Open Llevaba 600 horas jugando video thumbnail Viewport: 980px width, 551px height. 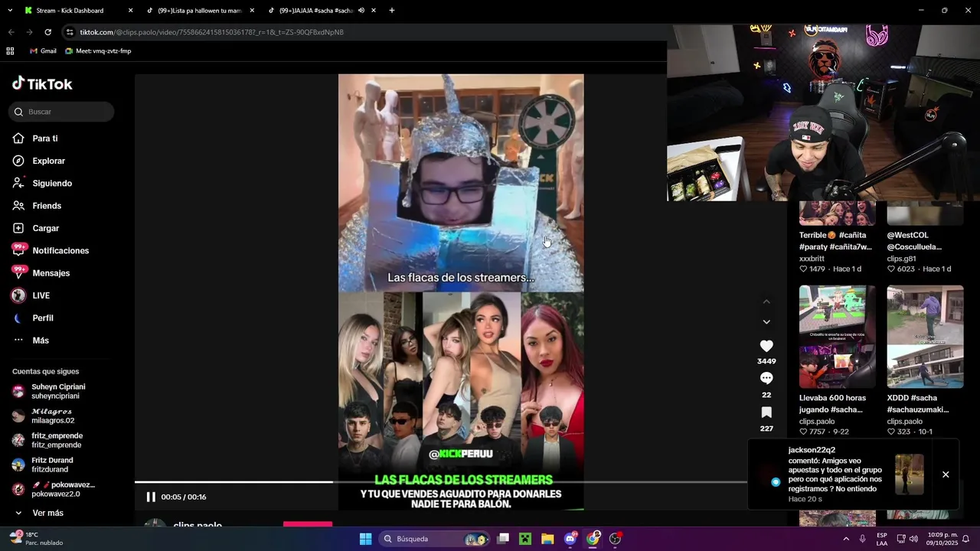coord(837,337)
